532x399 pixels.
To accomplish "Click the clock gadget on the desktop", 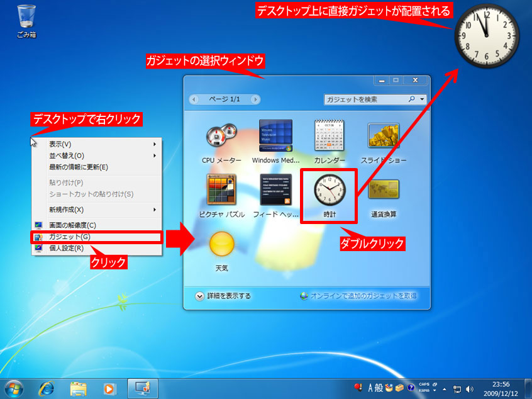I will coord(487,35).
